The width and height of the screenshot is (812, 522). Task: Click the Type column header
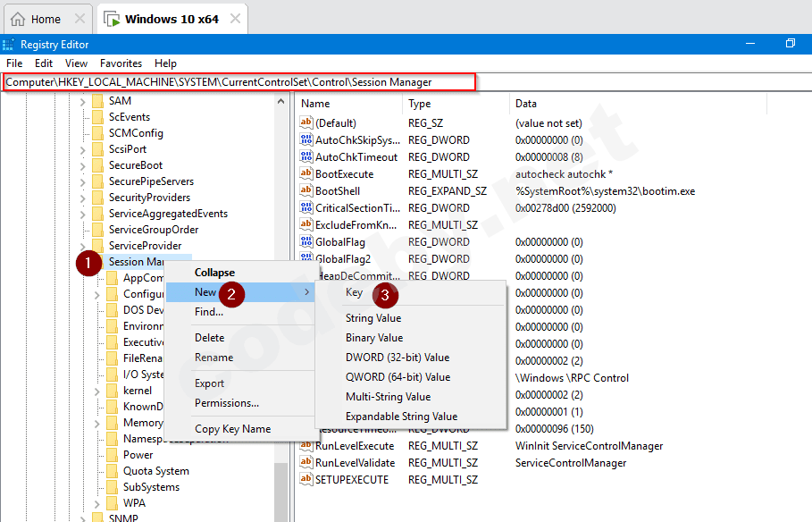tap(420, 104)
